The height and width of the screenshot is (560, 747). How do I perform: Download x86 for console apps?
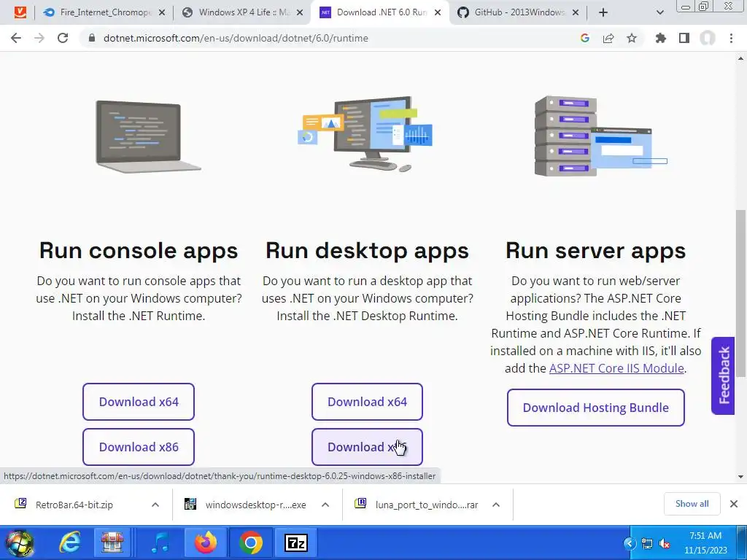click(139, 447)
